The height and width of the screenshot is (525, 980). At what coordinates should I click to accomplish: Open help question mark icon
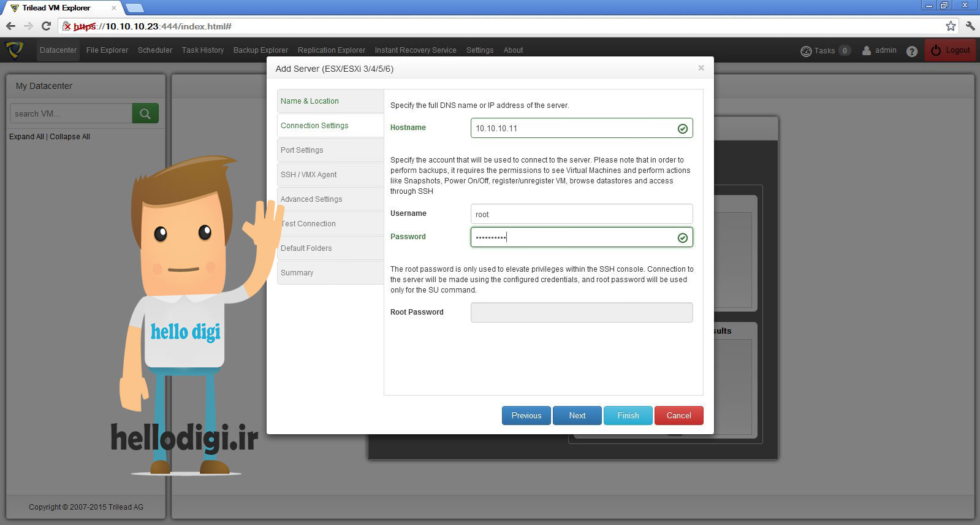[x=912, y=51]
